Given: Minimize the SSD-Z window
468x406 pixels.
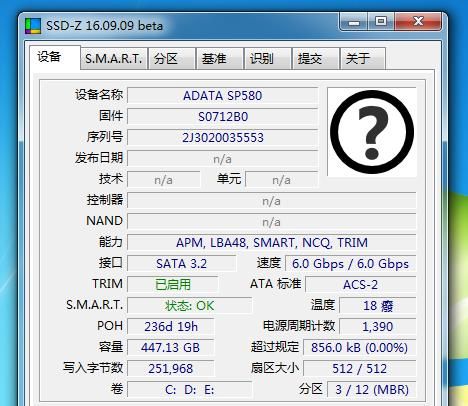Looking at the screenshot, I should (354, 22).
